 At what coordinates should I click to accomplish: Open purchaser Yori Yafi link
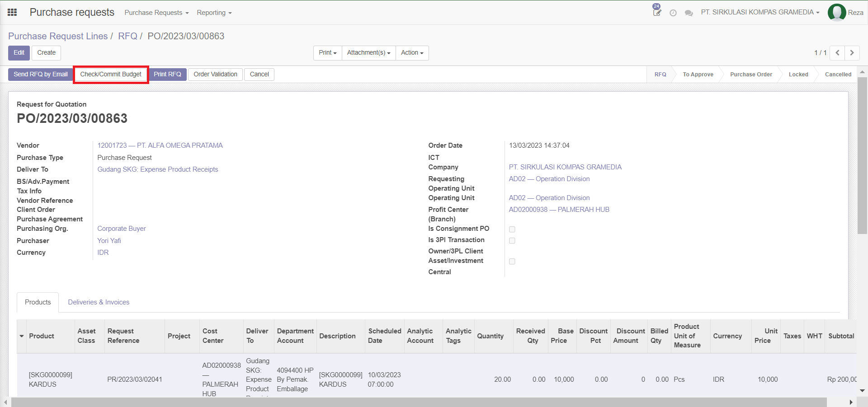109,241
